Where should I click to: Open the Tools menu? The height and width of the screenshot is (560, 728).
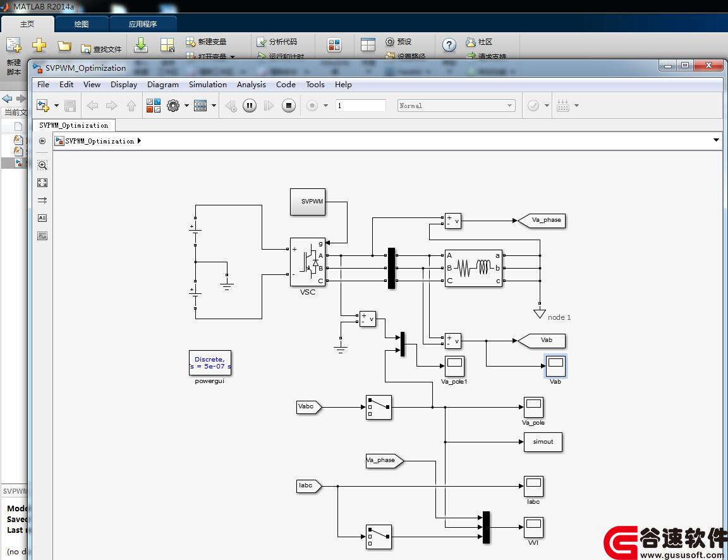(x=315, y=85)
